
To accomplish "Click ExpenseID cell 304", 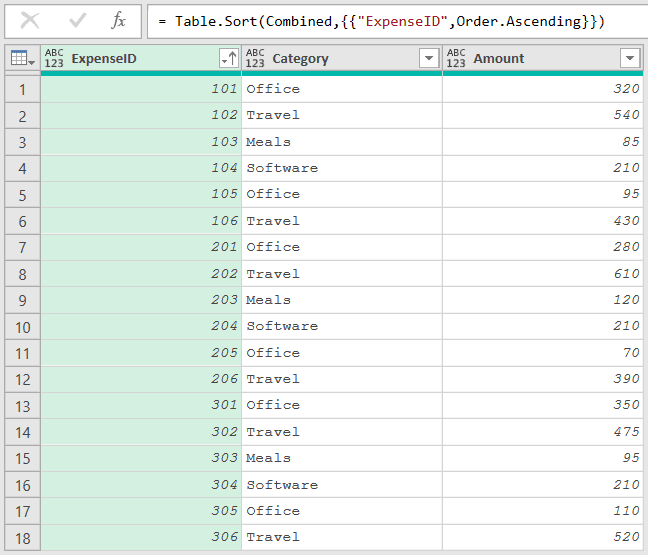I will point(141,485).
